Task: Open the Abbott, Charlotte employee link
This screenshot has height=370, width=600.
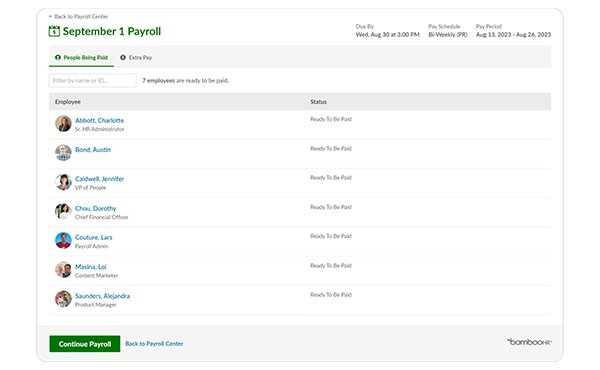Action: [99, 120]
